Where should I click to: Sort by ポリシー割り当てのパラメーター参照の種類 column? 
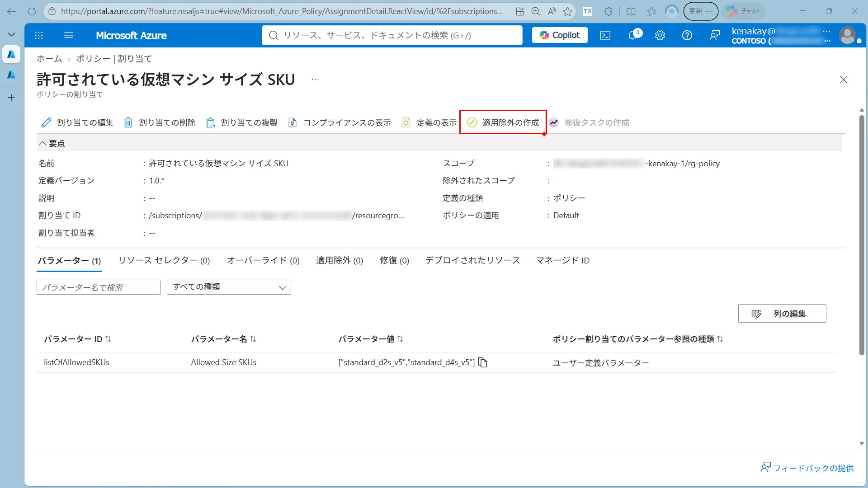click(638, 339)
